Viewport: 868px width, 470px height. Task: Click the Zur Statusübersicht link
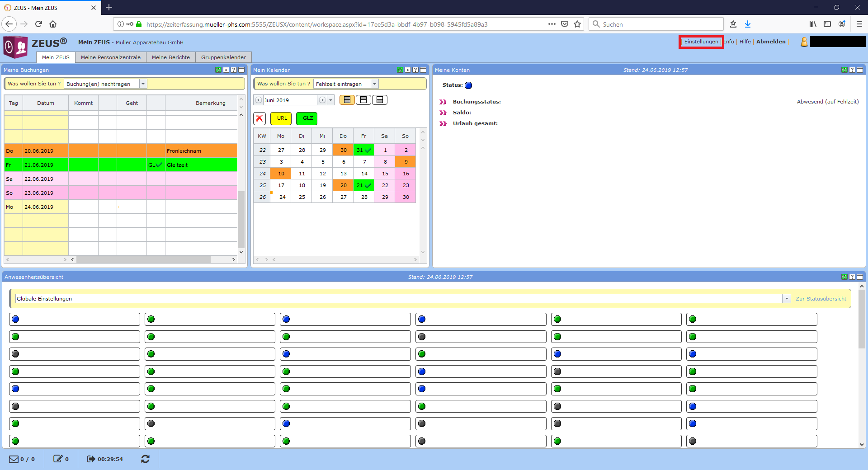coord(821,299)
